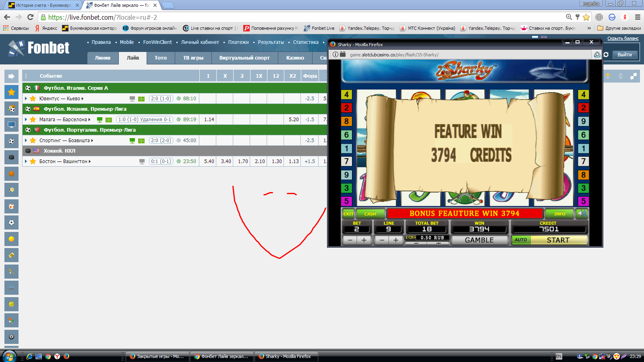Select odds 5.40 for Бостон win
This screenshot has height=362, width=644.
(x=209, y=161)
